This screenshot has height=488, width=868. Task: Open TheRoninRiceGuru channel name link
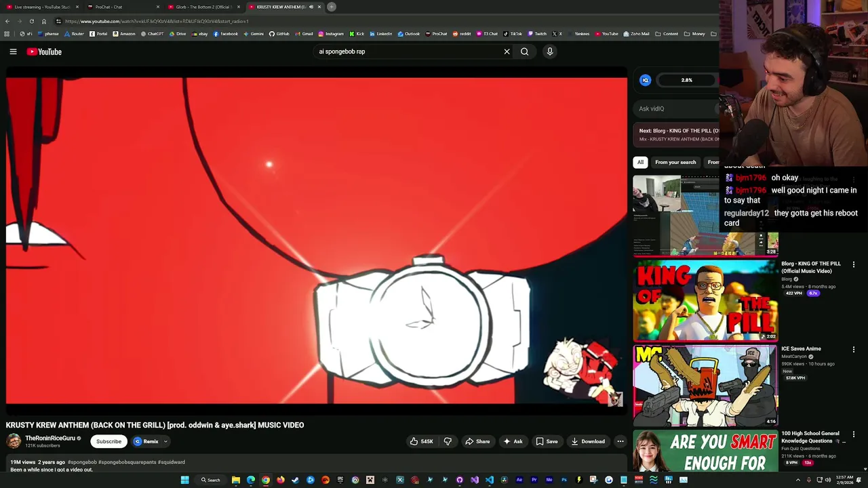[x=50, y=438]
